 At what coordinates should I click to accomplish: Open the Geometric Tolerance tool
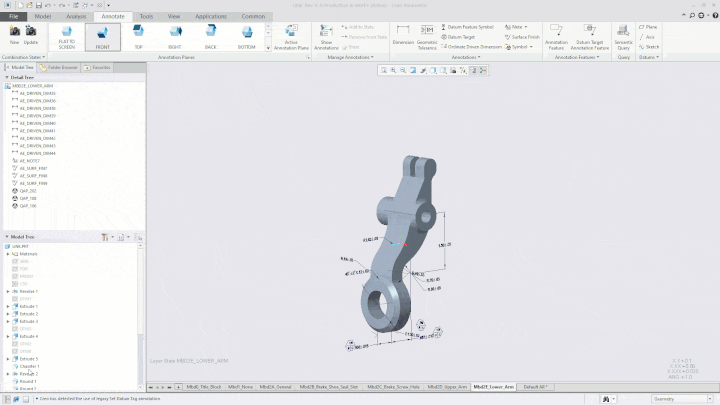pyautogui.click(x=427, y=37)
